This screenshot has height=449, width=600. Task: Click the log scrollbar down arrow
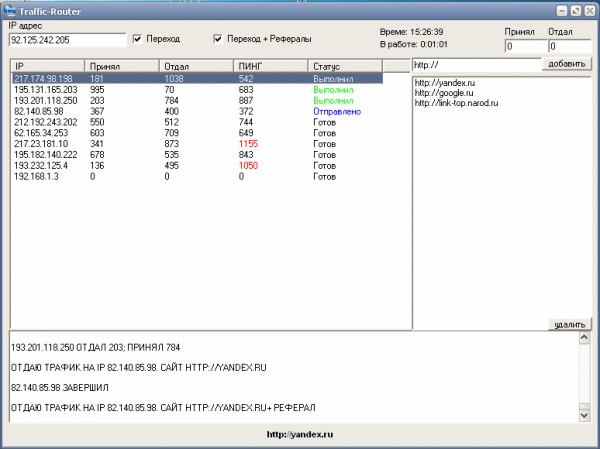pos(584,413)
